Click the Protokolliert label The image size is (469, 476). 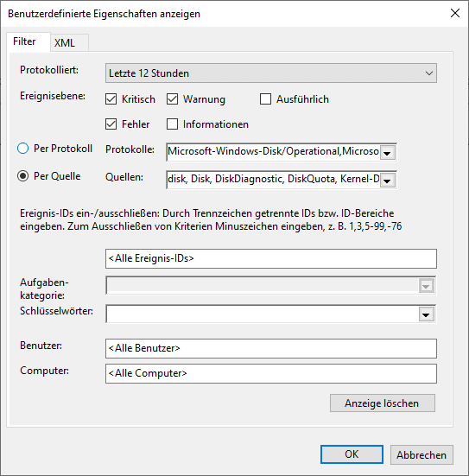(x=49, y=70)
